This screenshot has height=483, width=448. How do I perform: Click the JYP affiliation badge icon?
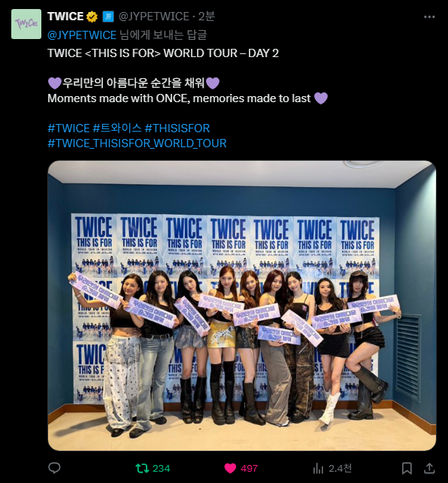pos(108,17)
